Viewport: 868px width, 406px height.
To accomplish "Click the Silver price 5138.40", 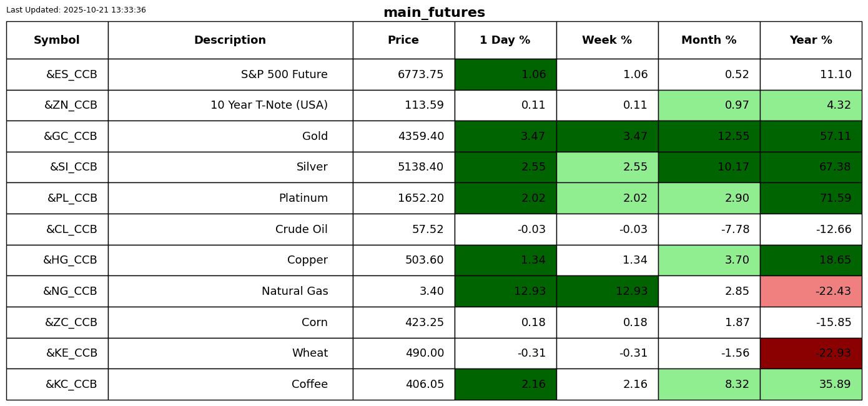I will click(421, 167).
